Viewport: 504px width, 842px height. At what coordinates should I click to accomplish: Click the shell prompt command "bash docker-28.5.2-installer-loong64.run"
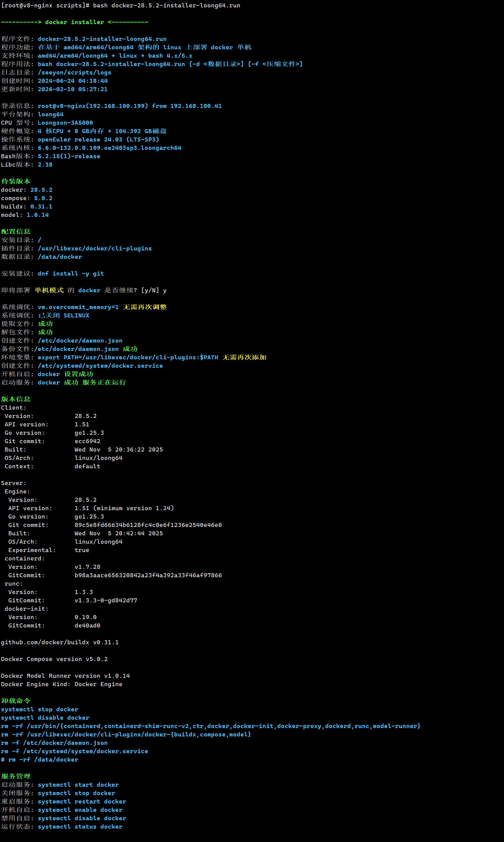click(166, 5)
